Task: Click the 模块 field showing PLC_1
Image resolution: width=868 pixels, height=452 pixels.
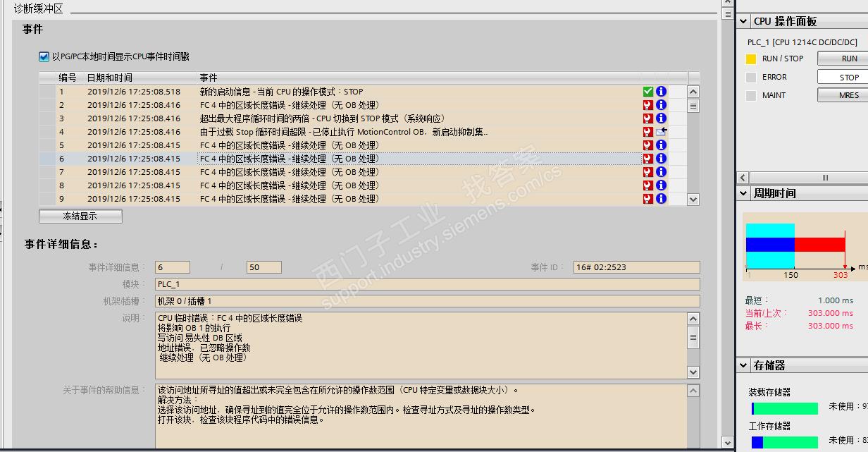Action: [x=428, y=284]
